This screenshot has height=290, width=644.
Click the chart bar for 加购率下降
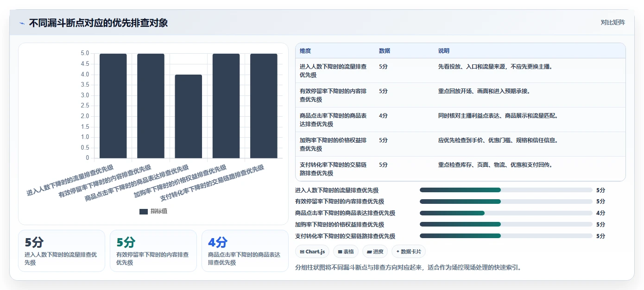coord(226,106)
